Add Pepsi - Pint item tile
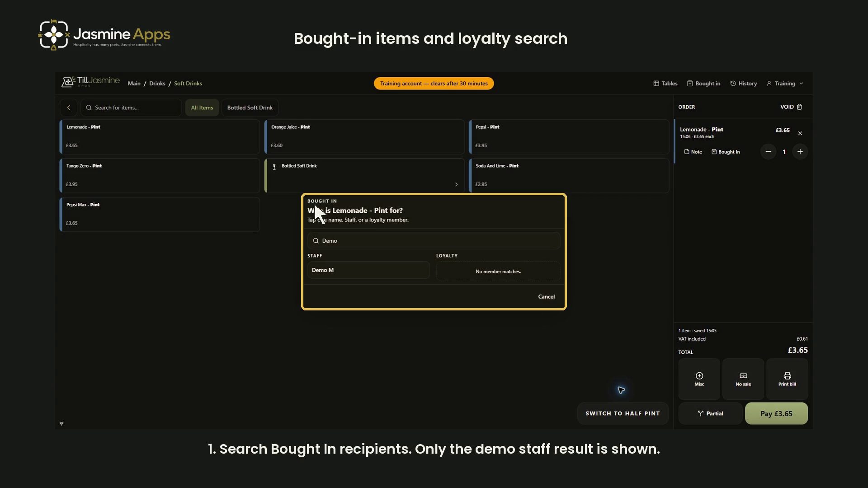This screenshot has width=868, height=488. 569,137
